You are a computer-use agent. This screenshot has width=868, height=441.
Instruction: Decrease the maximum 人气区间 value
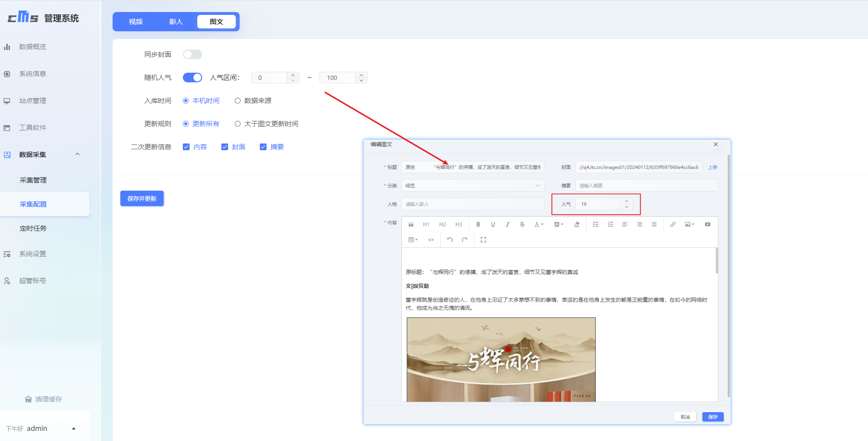(361, 80)
